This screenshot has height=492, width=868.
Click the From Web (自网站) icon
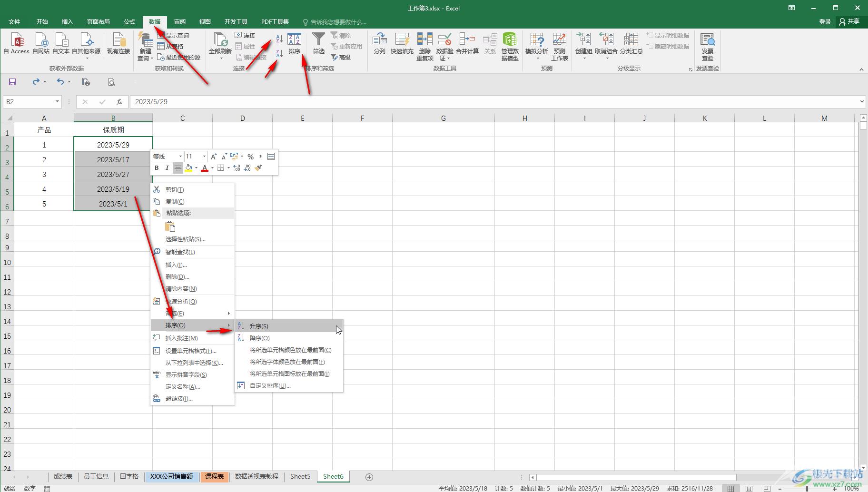coord(41,43)
